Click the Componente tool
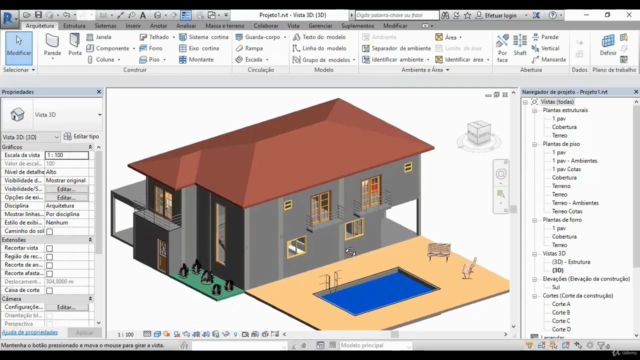This screenshot has width=640, height=360. pyautogui.click(x=108, y=48)
